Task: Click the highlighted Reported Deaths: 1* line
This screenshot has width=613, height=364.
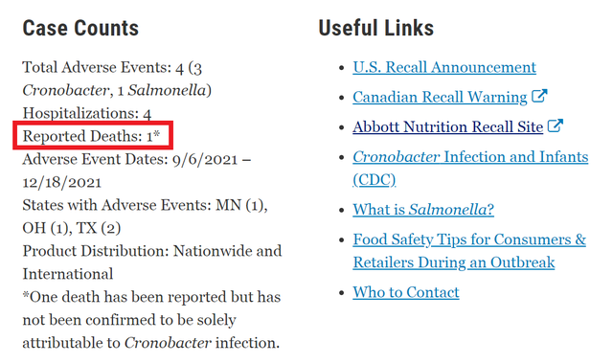Action: (91, 136)
